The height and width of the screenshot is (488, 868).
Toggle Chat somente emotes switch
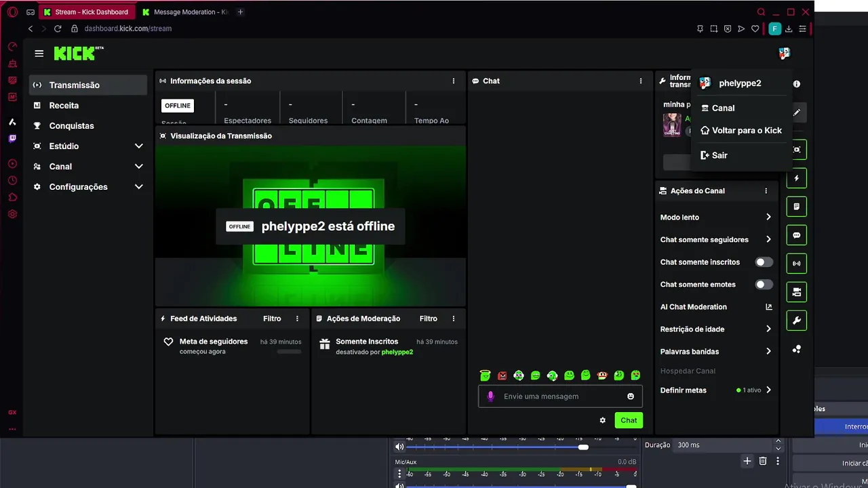pos(764,285)
